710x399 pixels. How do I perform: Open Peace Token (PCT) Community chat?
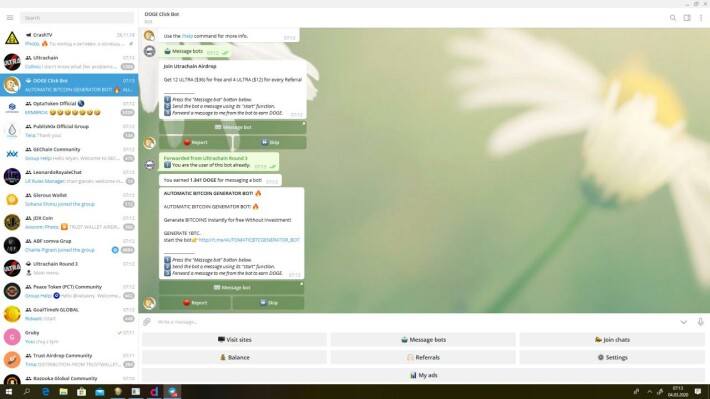[69, 291]
